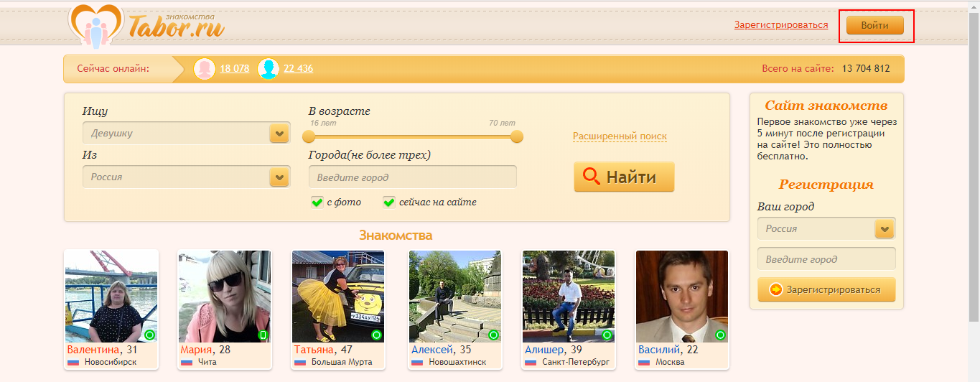This screenshot has height=382, width=980.
Task: Click the magnifying glass icon on Найти
Action: tap(592, 177)
